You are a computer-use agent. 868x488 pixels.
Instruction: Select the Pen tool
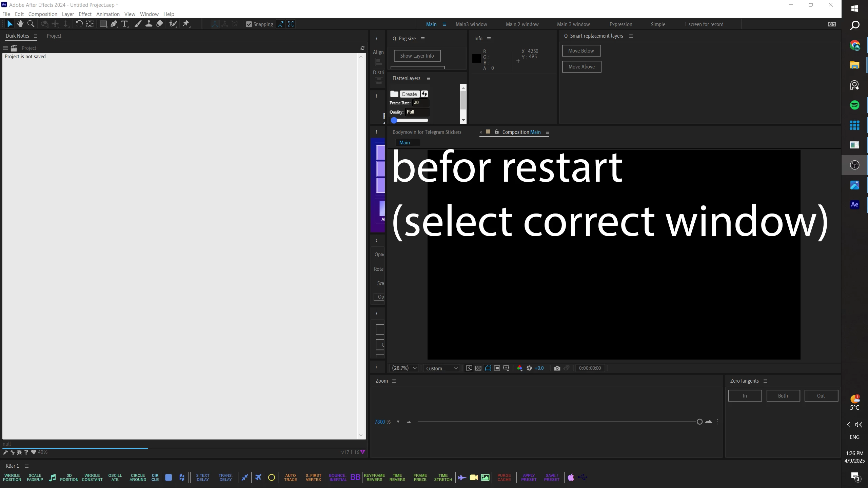[114, 24]
